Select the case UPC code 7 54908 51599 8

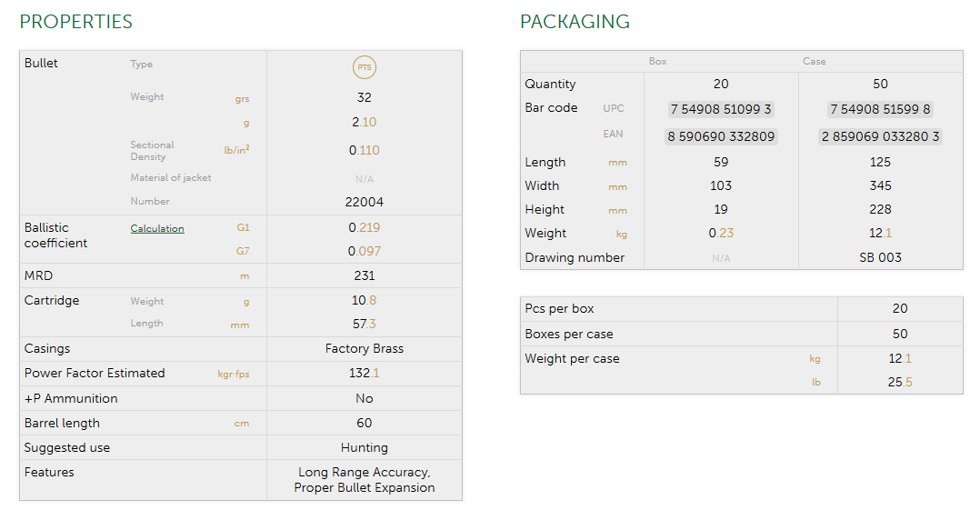pos(880,109)
